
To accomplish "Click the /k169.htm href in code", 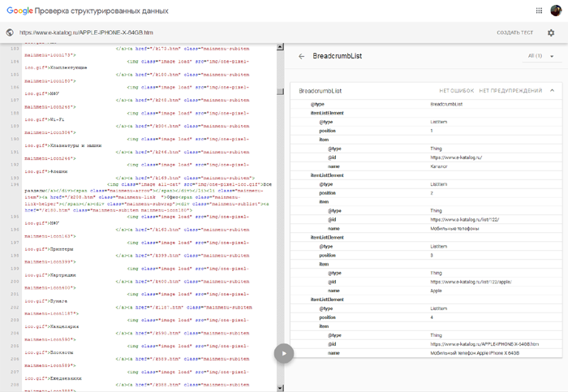I will click(166, 179).
